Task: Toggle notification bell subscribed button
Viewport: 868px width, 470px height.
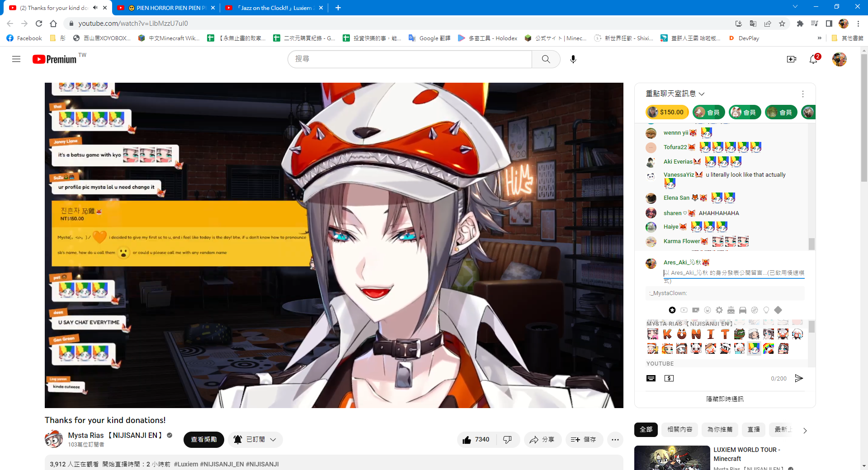Action: (x=256, y=440)
